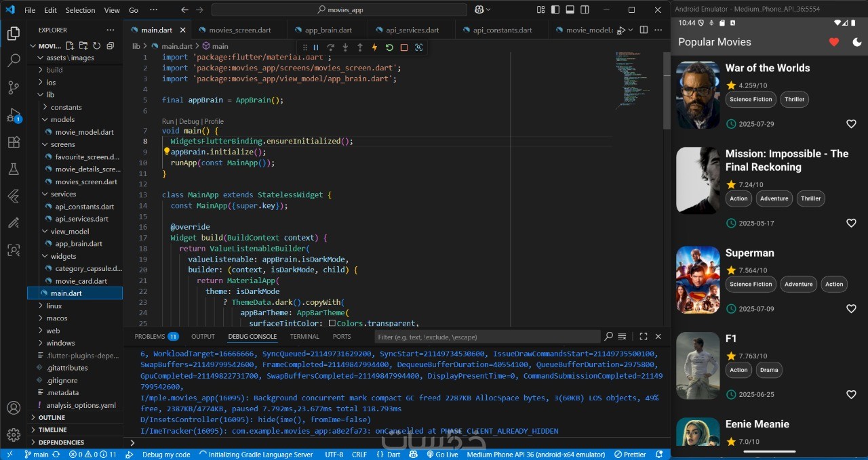The width and height of the screenshot is (868, 460).
Task: Restart the debug session
Action: 389,47
